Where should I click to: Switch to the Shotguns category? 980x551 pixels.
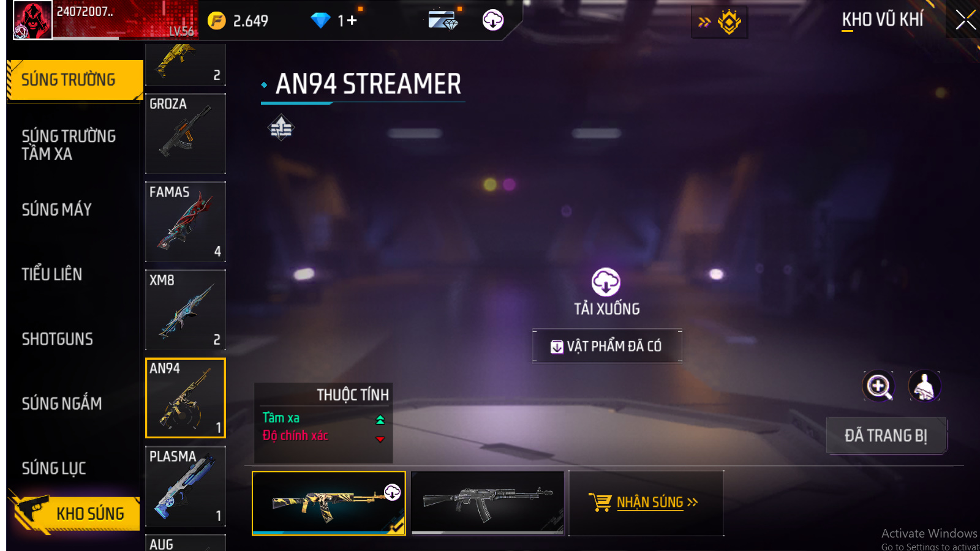57,339
